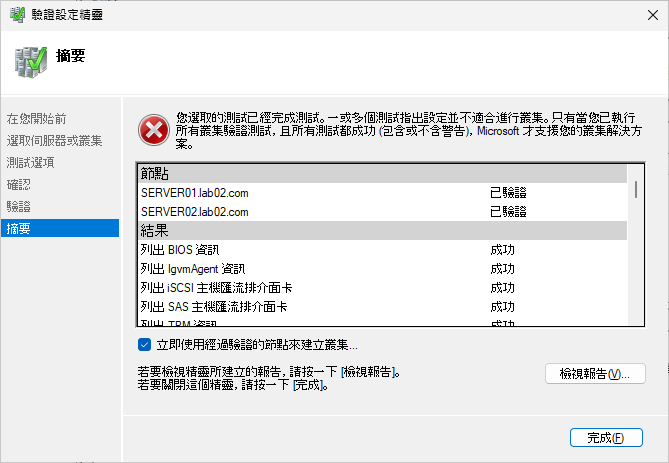Click the wizard icon in the title bar
The image size is (669, 463).
[18, 15]
